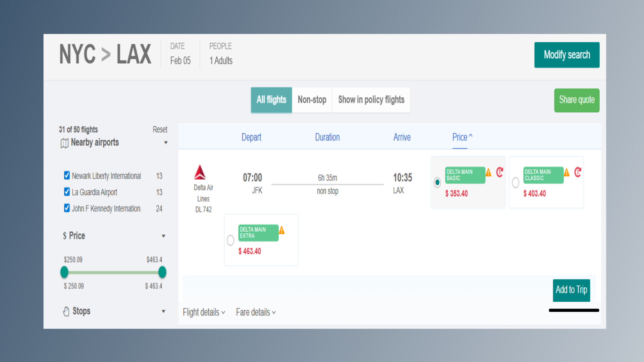Click refund icon on Delta Main Classic fare
This screenshot has height=362, width=644.
click(x=578, y=172)
